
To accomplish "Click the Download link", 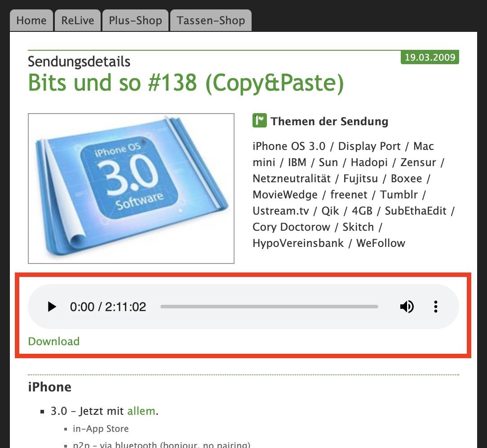I will point(54,341).
